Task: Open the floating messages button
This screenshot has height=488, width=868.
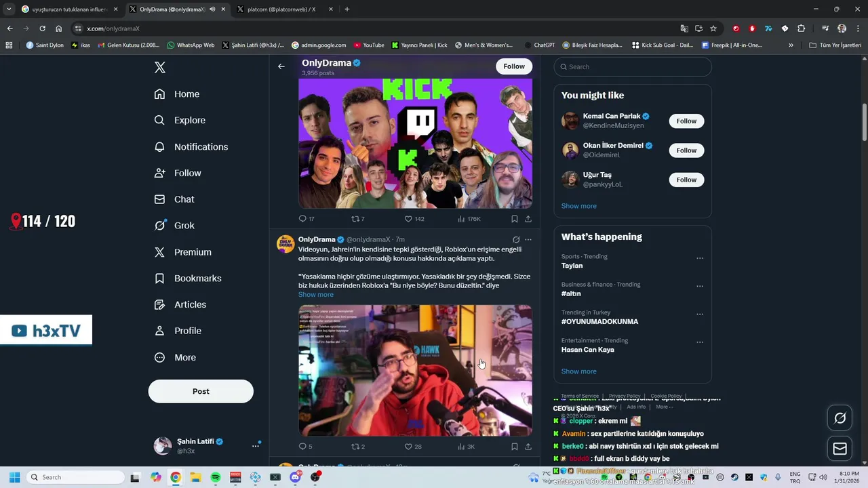Action: point(840,449)
